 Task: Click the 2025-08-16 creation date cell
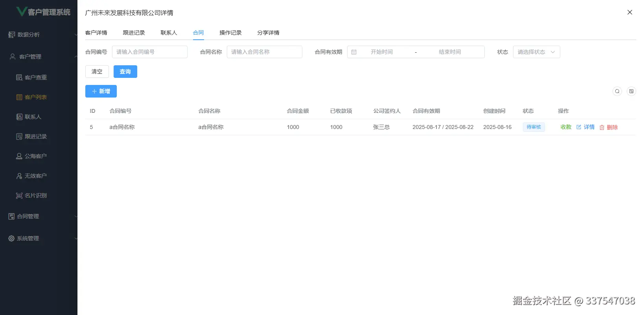tap(497, 127)
